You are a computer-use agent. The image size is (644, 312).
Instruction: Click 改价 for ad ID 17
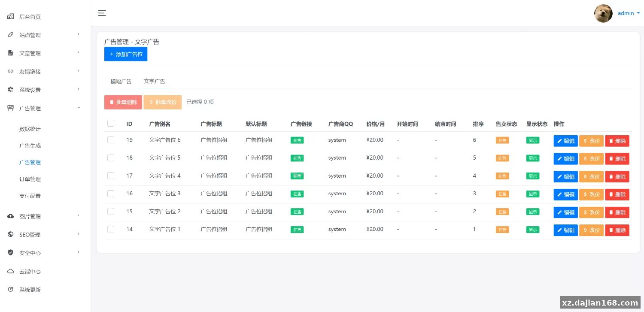[592, 177]
